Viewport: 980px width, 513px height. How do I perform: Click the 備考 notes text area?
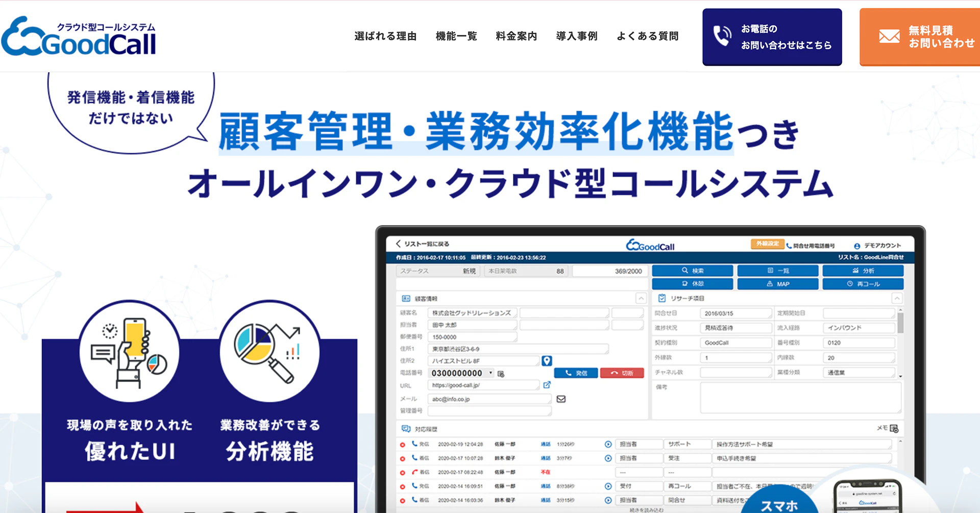point(800,397)
